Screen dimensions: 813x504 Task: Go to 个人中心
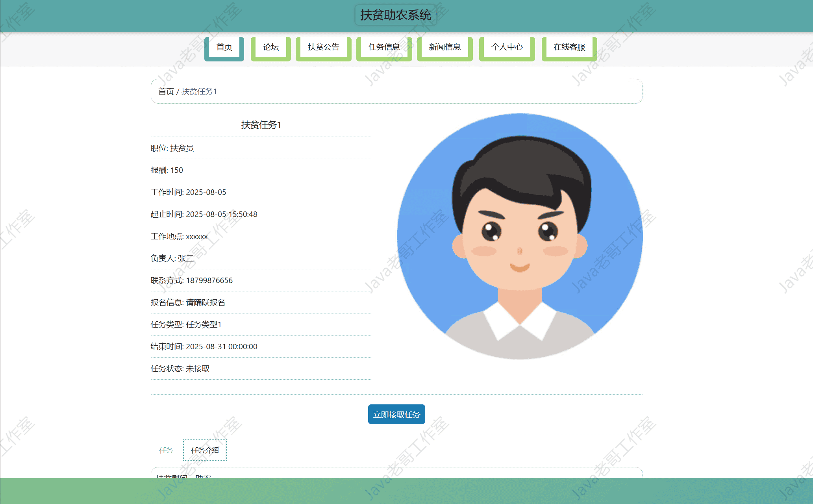[x=507, y=47]
